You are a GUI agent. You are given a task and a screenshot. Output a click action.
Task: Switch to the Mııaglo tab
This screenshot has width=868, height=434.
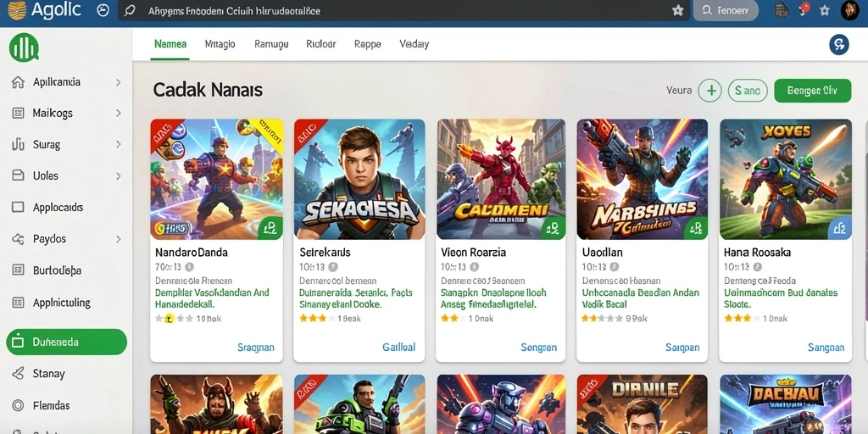[220, 44]
